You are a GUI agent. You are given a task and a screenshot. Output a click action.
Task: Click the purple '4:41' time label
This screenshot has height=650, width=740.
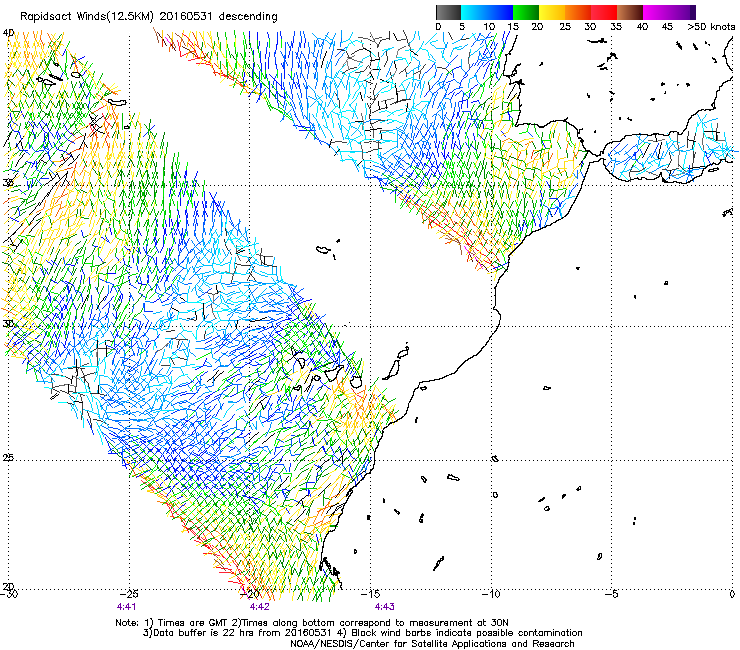click(126, 607)
